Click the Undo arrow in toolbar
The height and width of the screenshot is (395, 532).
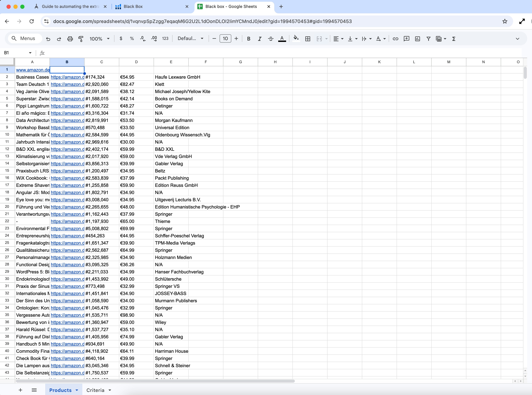pyautogui.click(x=48, y=39)
